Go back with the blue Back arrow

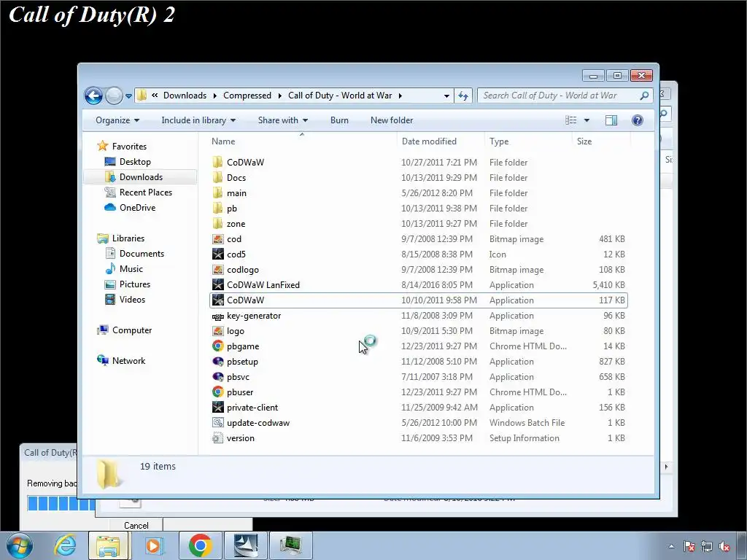(93, 96)
